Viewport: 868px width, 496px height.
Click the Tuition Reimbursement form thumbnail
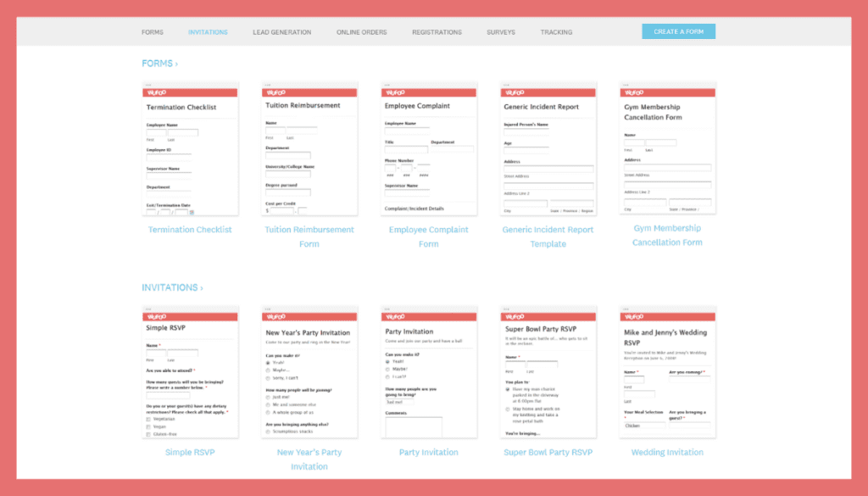point(309,149)
